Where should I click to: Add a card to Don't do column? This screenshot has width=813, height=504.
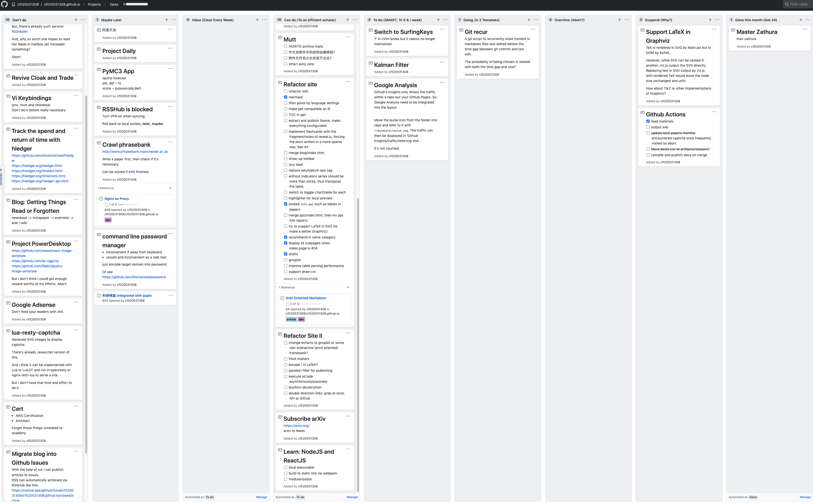coord(76,20)
